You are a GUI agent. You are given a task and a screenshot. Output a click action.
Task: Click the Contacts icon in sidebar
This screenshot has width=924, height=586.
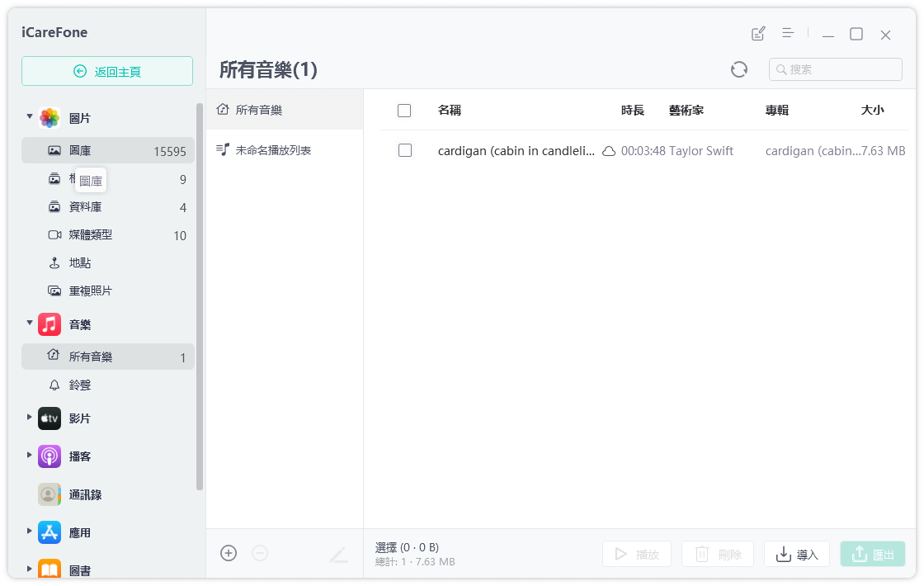(49, 494)
